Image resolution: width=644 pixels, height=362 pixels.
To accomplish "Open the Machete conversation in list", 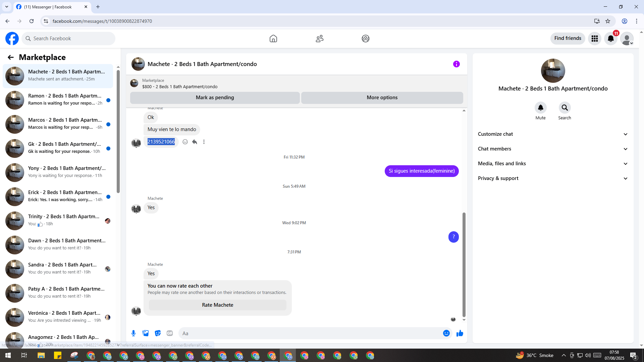I will tap(58, 76).
